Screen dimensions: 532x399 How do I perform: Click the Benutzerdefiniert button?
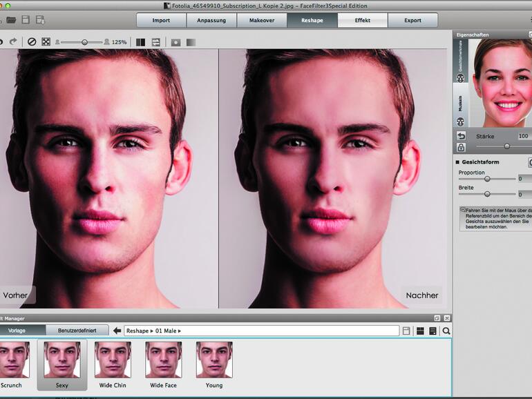(77, 331)
